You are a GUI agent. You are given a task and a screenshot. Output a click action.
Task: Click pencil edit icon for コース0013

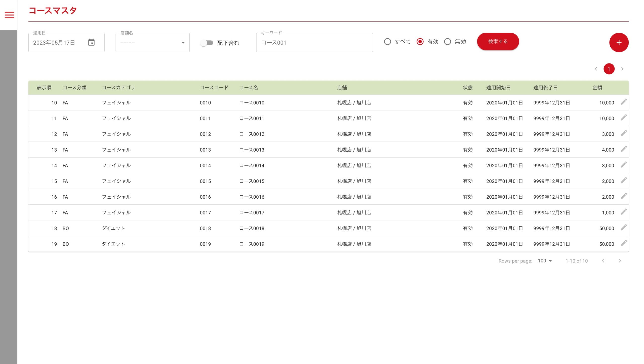(x=623, y=149)
